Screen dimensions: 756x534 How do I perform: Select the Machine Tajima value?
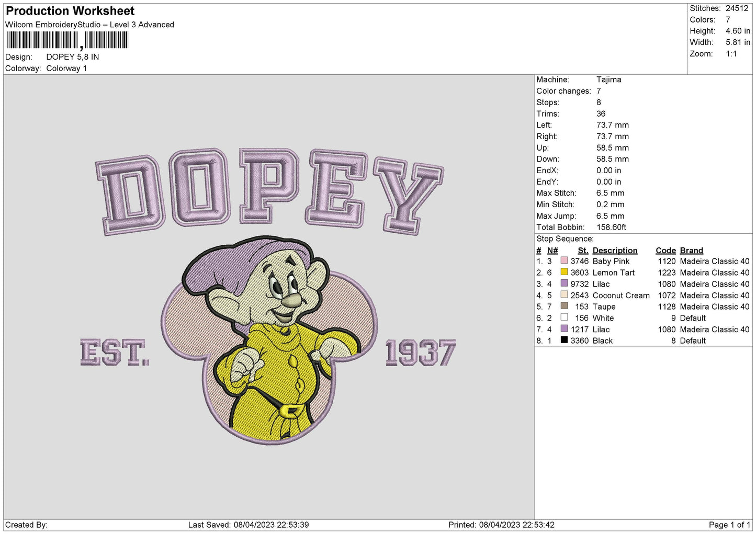coord(608,79)
